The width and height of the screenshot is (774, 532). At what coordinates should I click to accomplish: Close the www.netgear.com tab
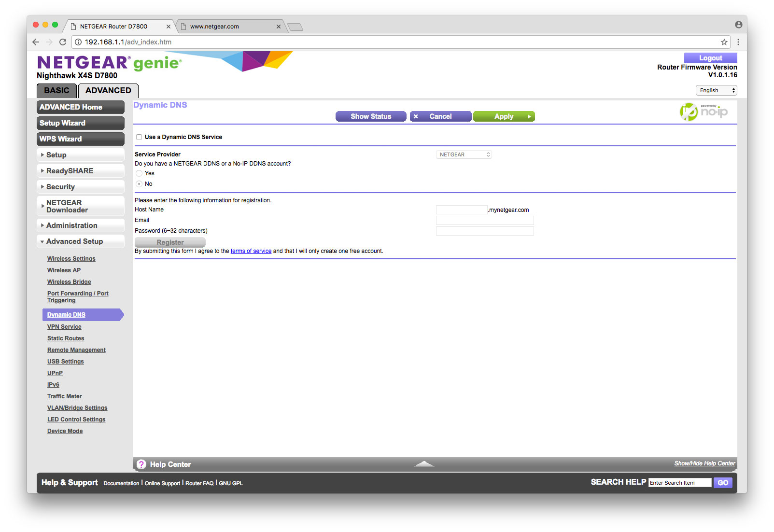[x=279, y=27]
